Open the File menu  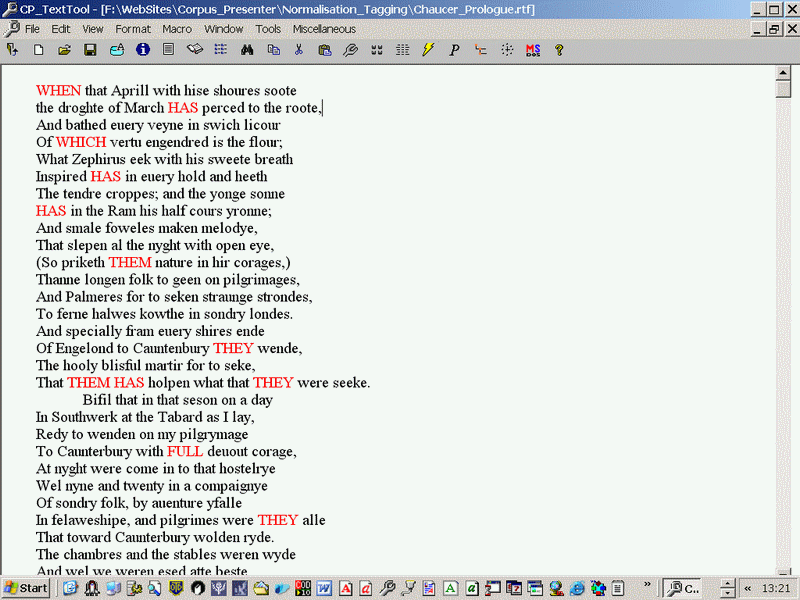(32, 29)
